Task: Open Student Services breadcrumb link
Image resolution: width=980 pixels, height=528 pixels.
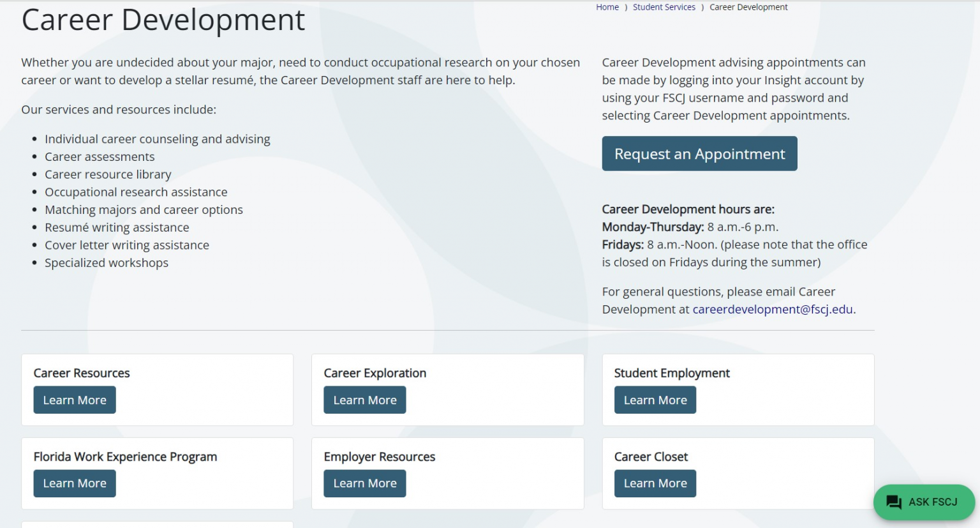Action: point(664,7)
